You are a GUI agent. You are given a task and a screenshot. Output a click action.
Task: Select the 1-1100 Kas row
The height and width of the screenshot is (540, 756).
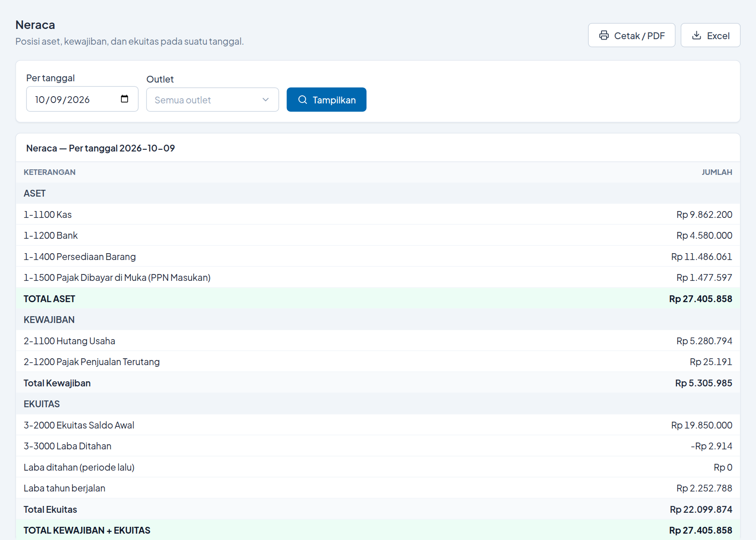click(378, 214)
